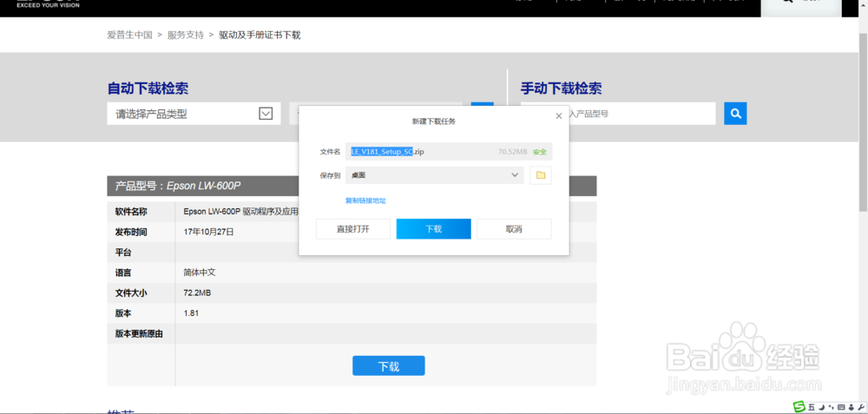Expand the 保存到 桌面 dropdown
868x414 pixels.
point(435,175)
